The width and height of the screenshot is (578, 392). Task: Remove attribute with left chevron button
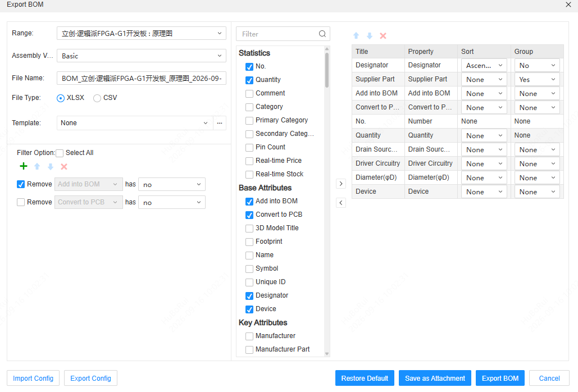(x=341, y=203)
